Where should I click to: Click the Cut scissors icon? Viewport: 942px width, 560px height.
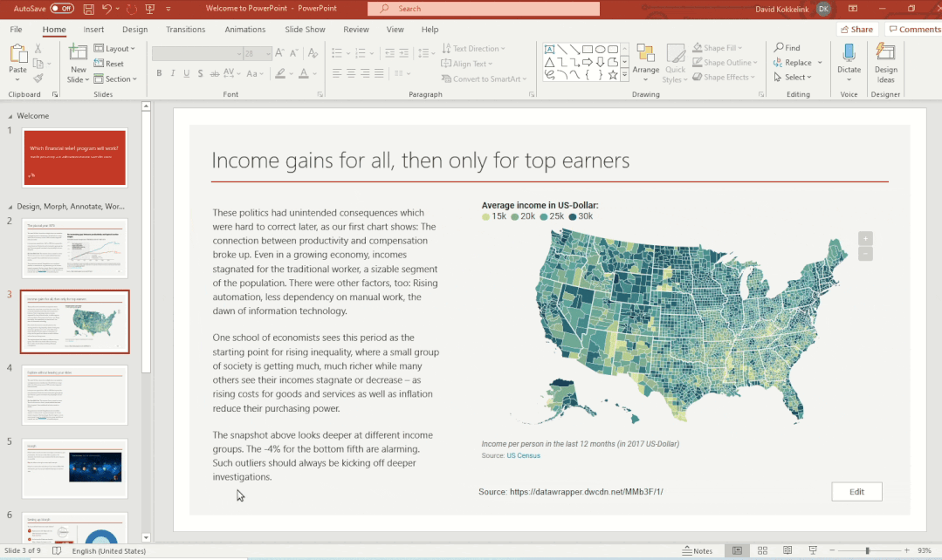click(x=38, y=49)
